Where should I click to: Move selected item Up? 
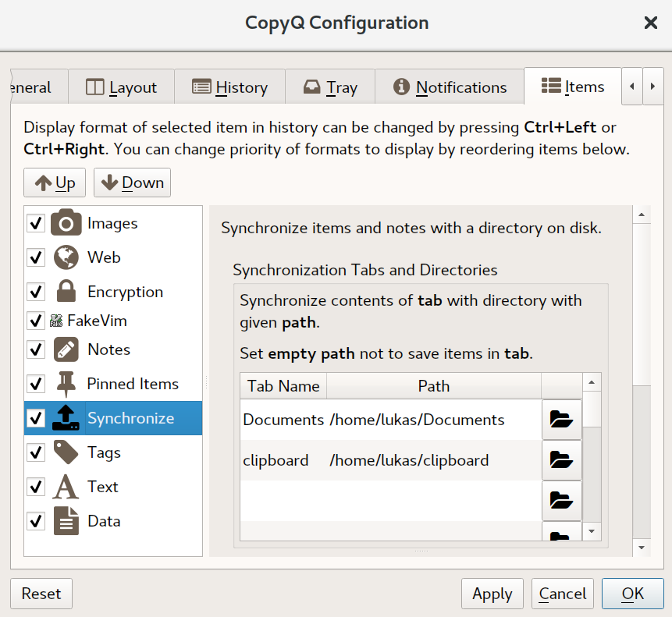pos(55,183)
